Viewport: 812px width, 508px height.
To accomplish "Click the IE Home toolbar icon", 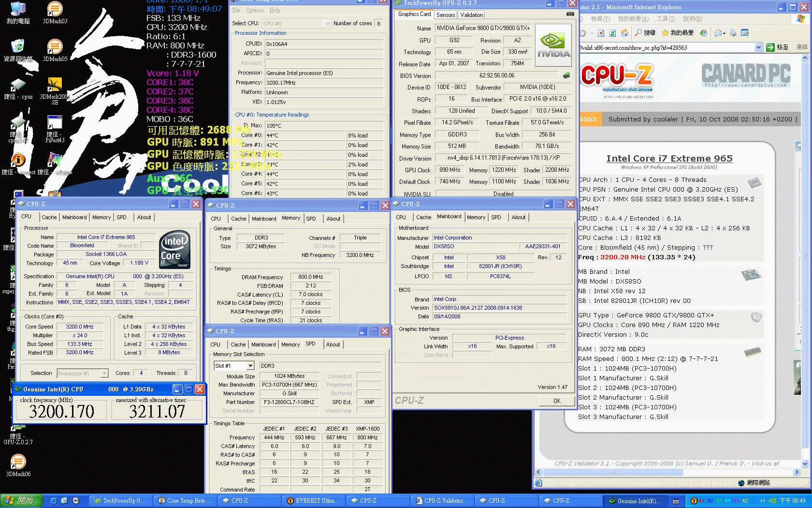I will 624,33.
